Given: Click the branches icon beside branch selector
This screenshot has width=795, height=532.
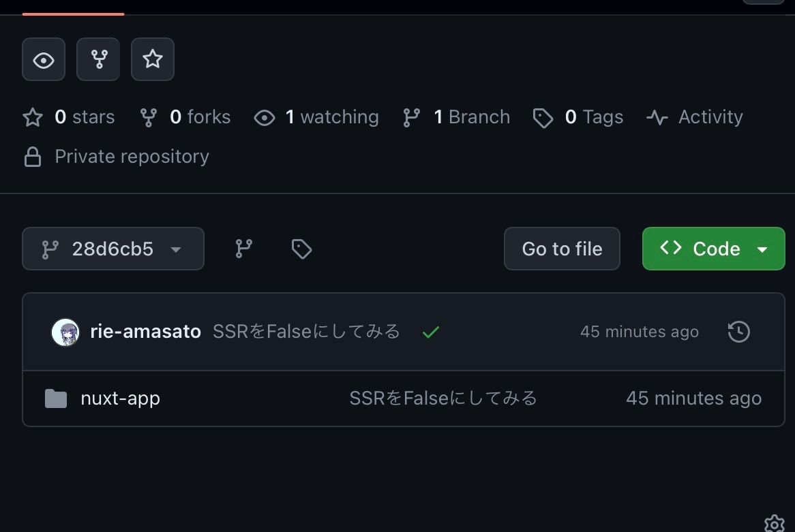Looking at the screenshot, I should tap(244, 249).
